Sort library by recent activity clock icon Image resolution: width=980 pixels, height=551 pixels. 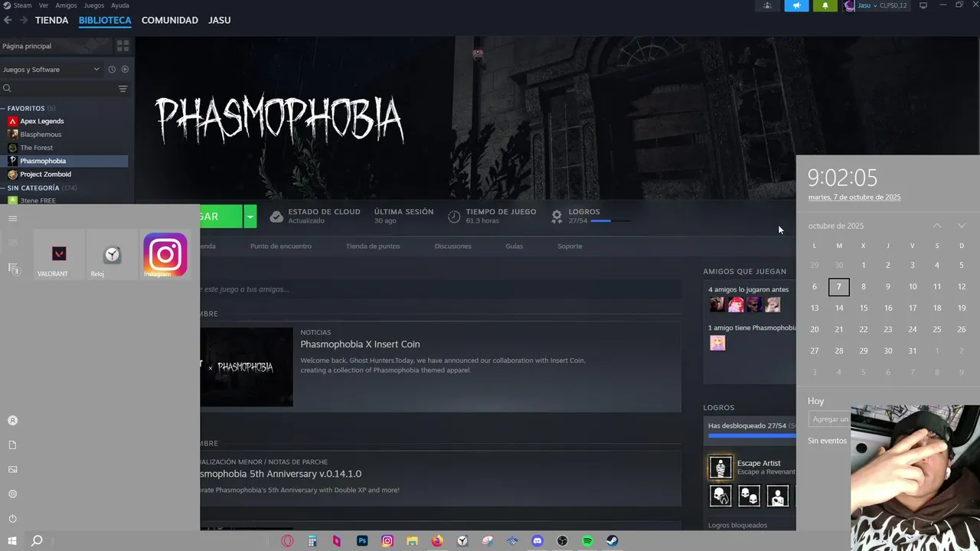pyautogui.click(x=112, y=70)
